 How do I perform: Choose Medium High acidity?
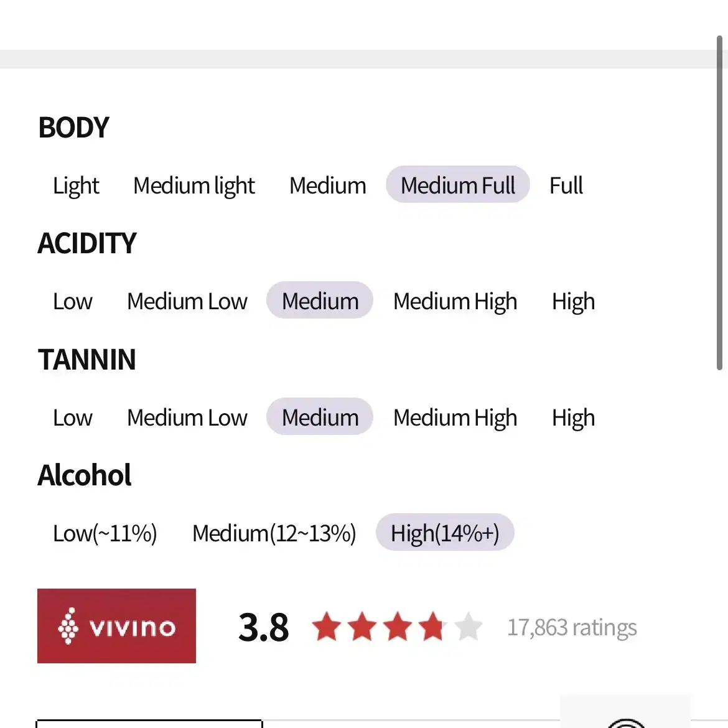[455, 301]
